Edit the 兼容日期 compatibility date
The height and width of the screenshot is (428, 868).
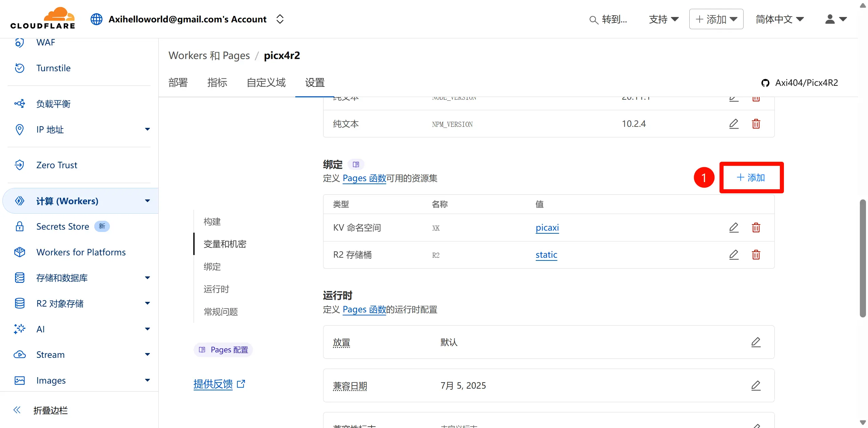click(x=756, y=386)
